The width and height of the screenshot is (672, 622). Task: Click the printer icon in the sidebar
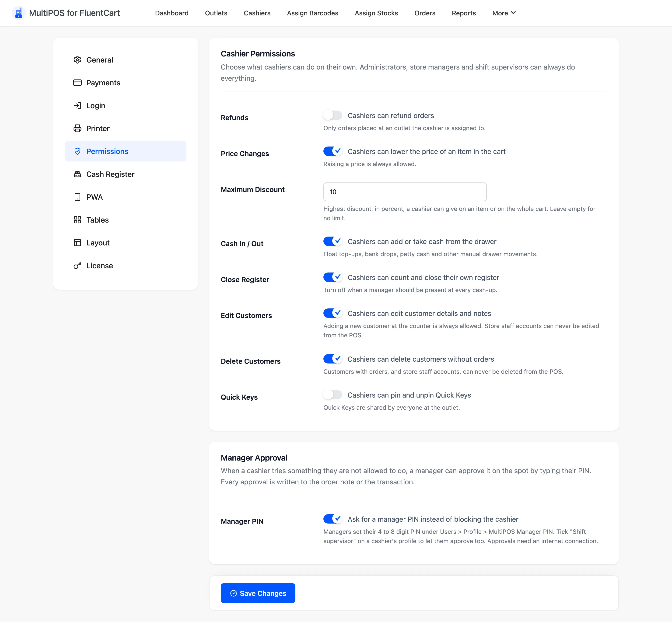coord(77,129)
